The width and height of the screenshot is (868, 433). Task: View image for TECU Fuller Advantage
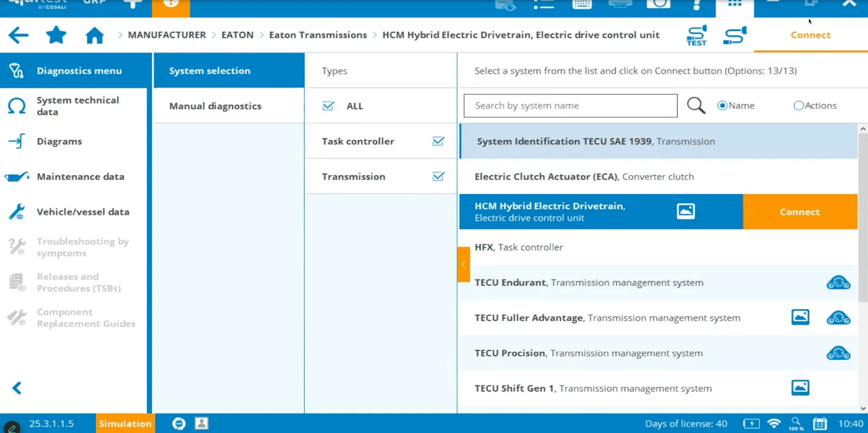coord(800,317)
